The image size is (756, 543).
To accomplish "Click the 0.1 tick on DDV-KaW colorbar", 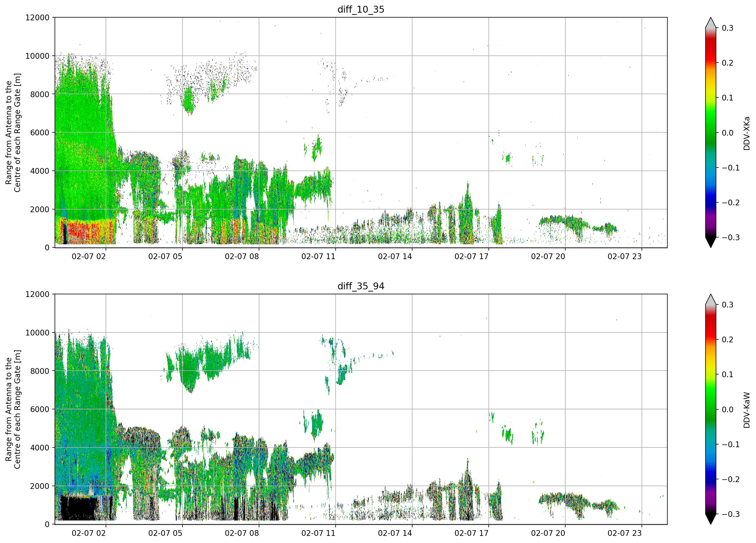I will tap(728, 374).
